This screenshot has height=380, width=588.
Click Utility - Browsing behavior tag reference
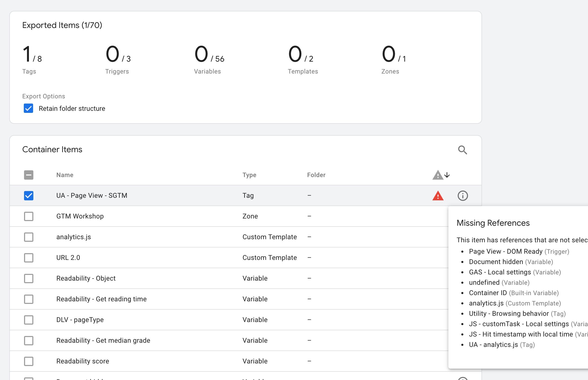click(x=517, y=313)
